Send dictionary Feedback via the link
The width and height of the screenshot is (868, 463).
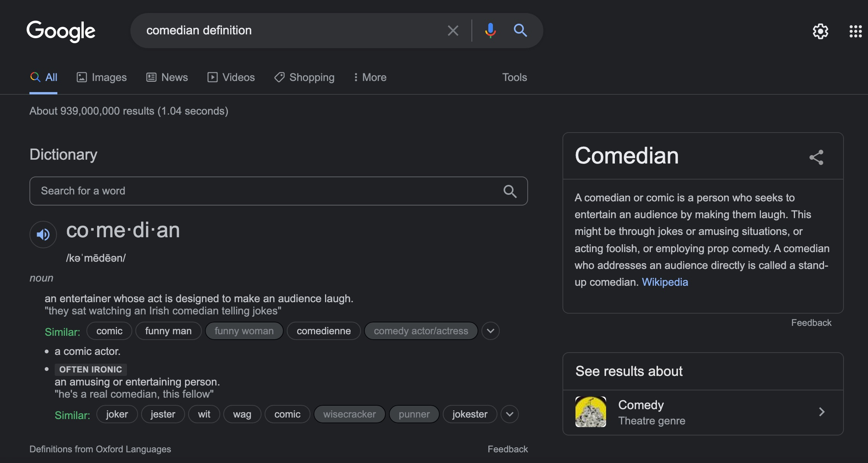pyautogui.click(x=507, y=449)
